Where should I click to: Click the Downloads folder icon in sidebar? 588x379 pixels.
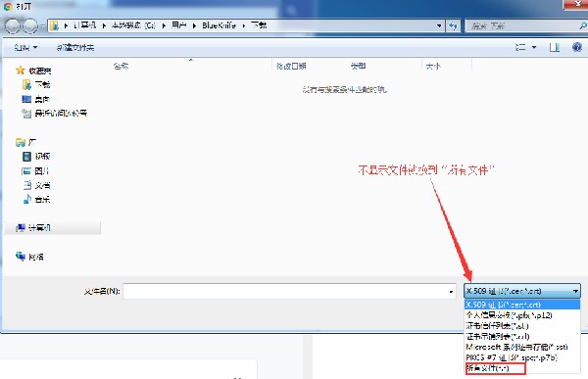26,85
